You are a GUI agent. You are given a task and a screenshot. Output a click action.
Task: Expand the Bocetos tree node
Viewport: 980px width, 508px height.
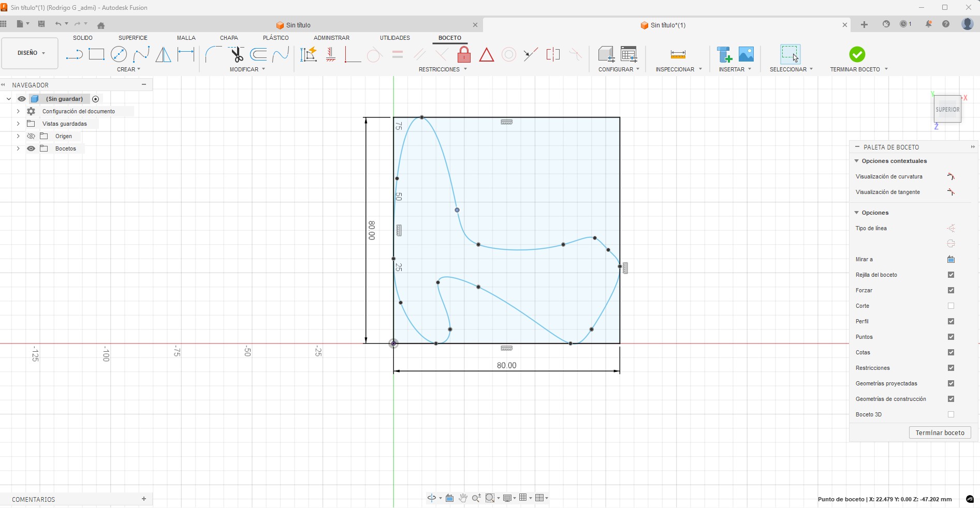coord(18,148)
